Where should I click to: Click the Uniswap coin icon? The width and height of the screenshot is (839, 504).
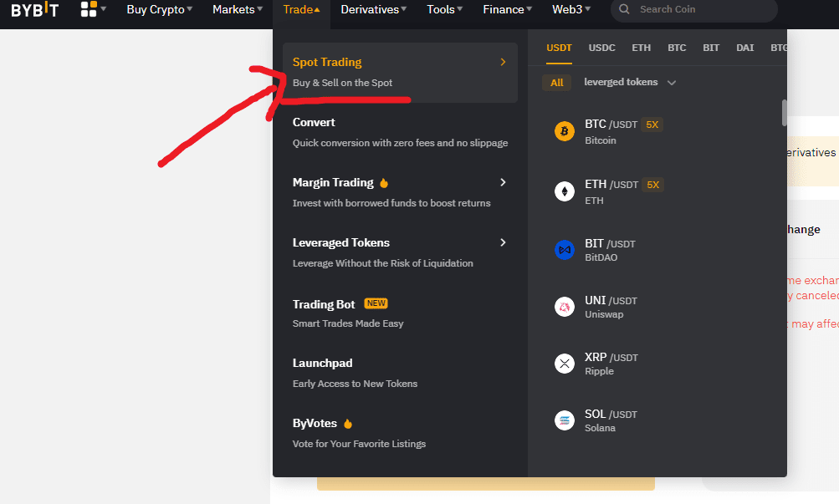[564, 307]
